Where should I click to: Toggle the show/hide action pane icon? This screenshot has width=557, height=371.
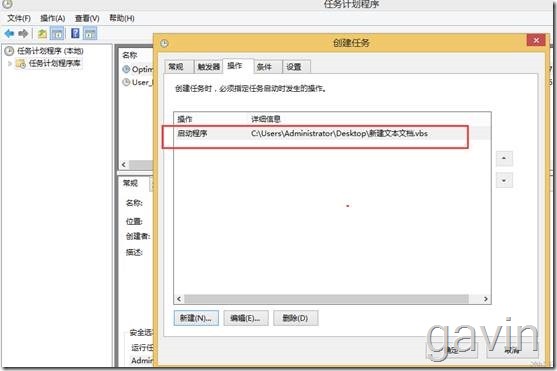pos(90,34)
